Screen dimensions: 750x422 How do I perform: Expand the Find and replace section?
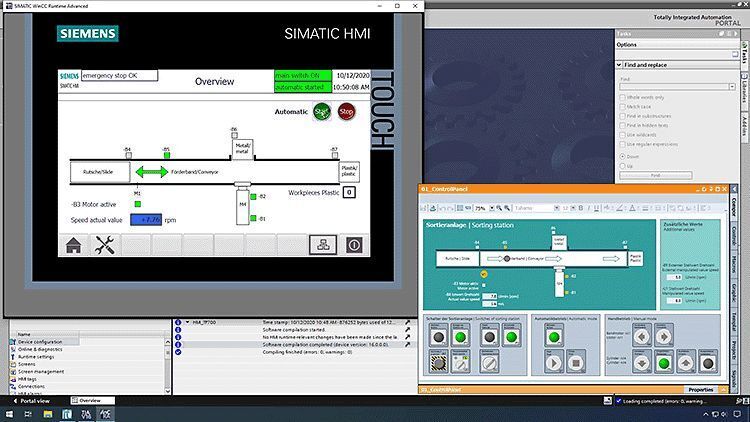point(619,65)
